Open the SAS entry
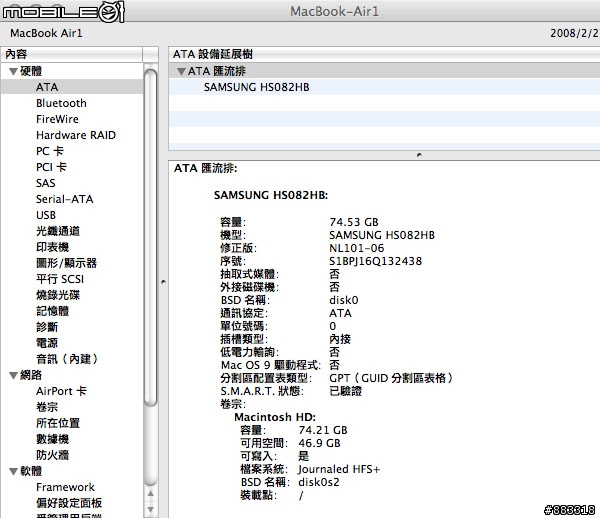The height and width of the screenshot is (518, 600). pyautogui.click(x=46, y=183)
